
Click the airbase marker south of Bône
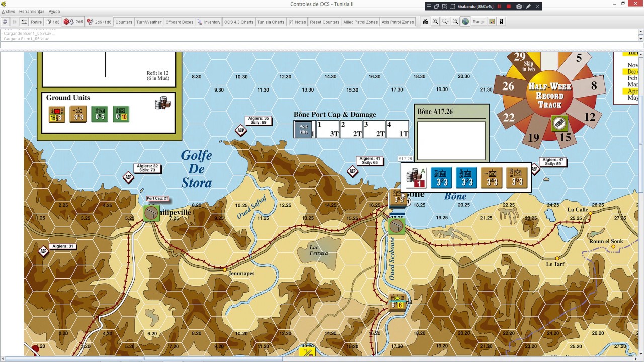click(x=396, y=226)
